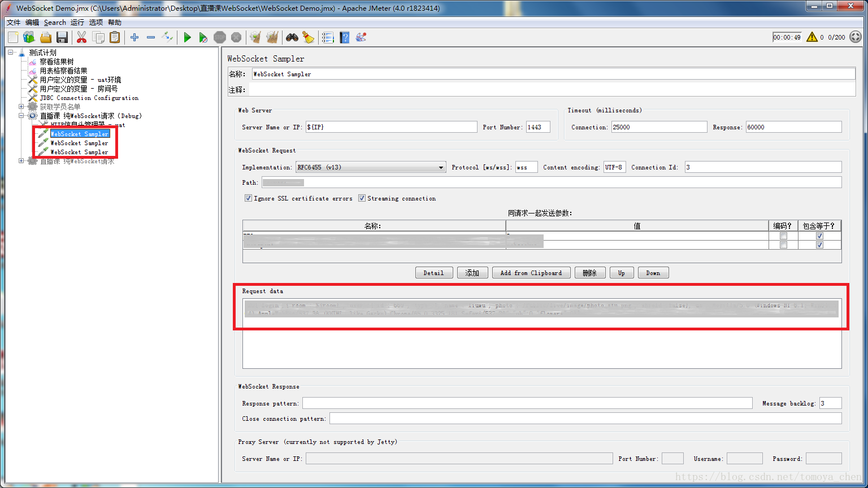
Task: Open the 文件 menu
Action: pyautogui.click(x=14, y=23)
